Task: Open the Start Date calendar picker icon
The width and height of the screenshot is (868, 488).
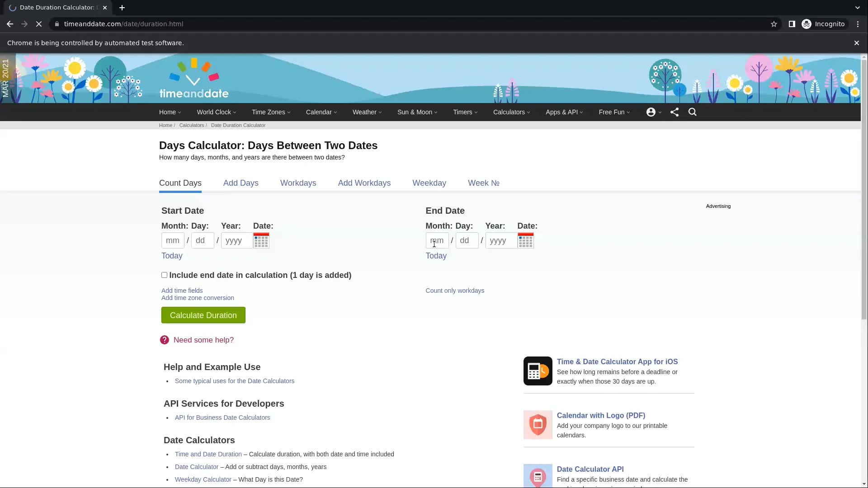Action: tap(261, 240)
